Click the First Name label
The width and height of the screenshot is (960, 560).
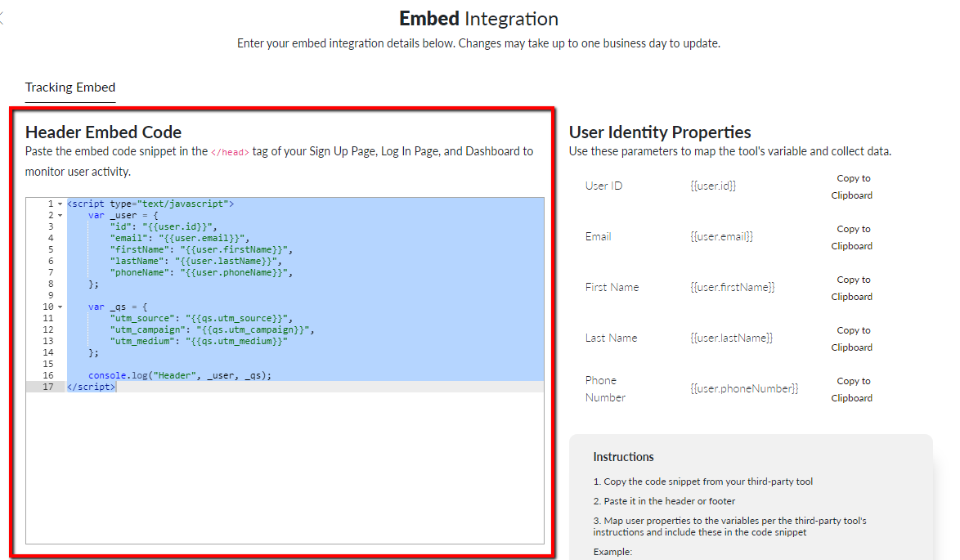coord(612,288)
